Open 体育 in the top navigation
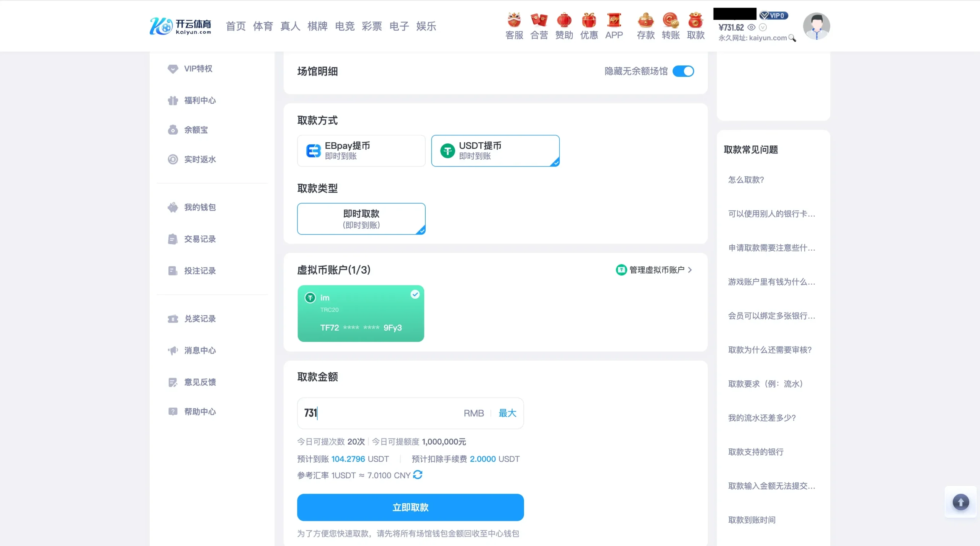 [x=263, y=26]
